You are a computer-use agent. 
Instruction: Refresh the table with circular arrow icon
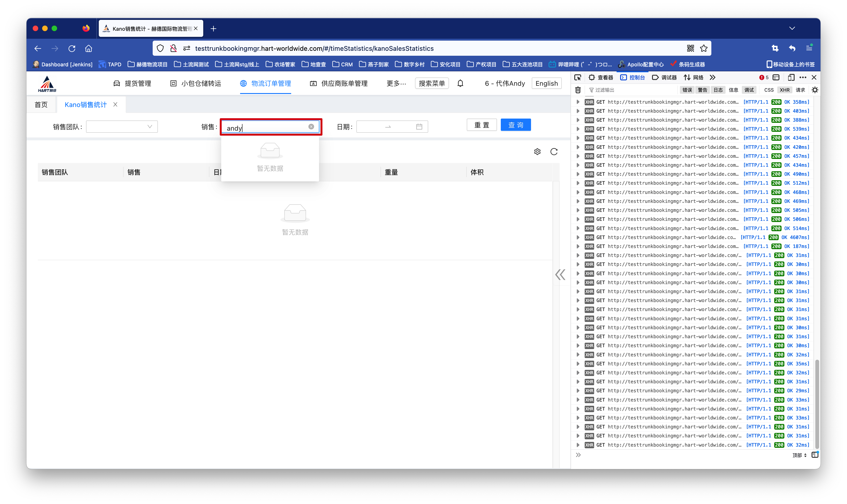[554, 151]
